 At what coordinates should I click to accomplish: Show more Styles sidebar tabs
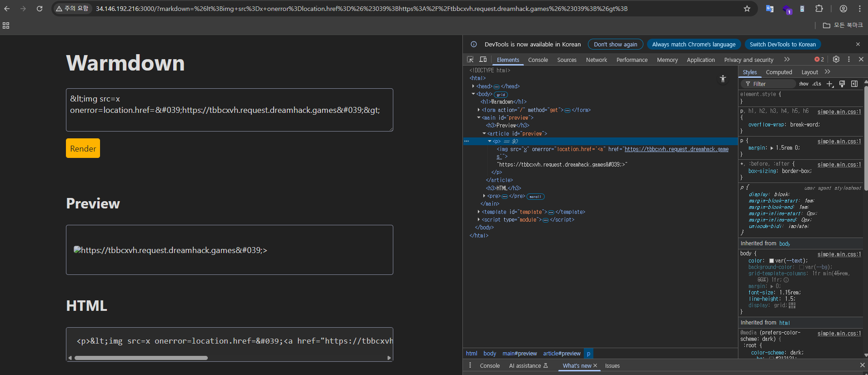click(x=828, y=72)
